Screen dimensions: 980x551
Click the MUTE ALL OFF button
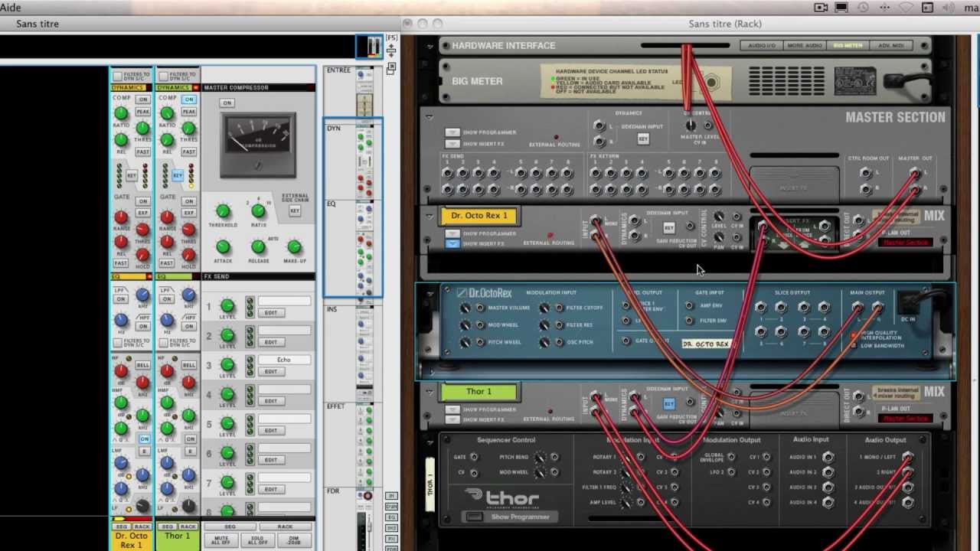coord(221,540)
